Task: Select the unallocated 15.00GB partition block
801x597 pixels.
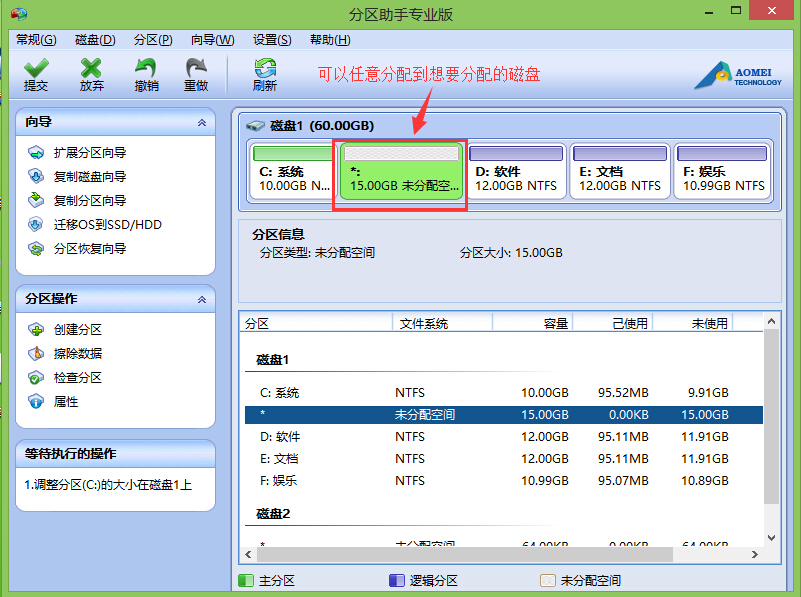Action: (402, 172)
